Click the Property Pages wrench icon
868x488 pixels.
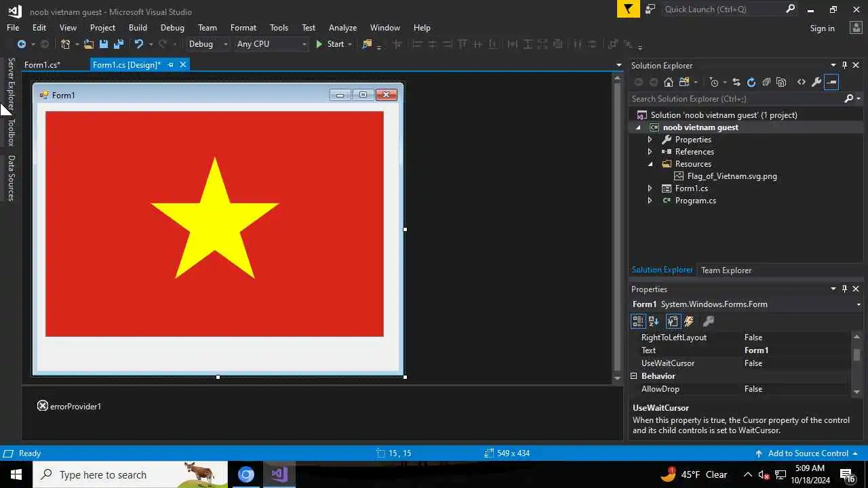point(709,321)
